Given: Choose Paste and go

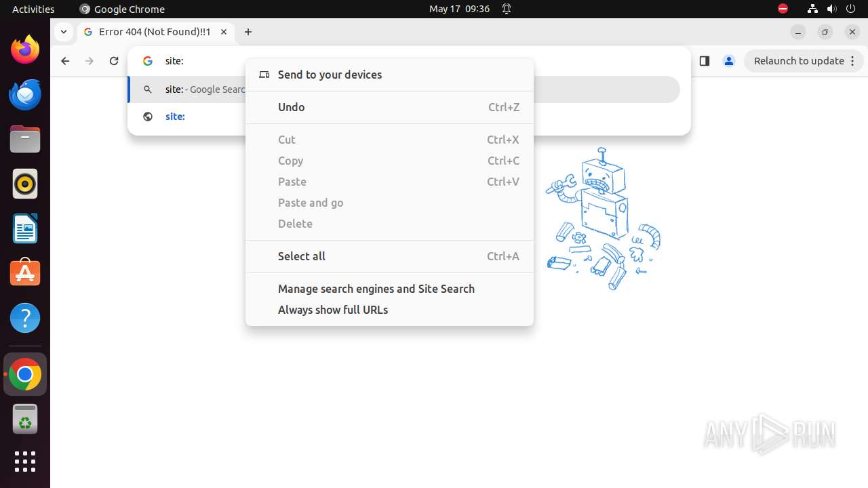Looking at the screenshot, I should (389, 203).
